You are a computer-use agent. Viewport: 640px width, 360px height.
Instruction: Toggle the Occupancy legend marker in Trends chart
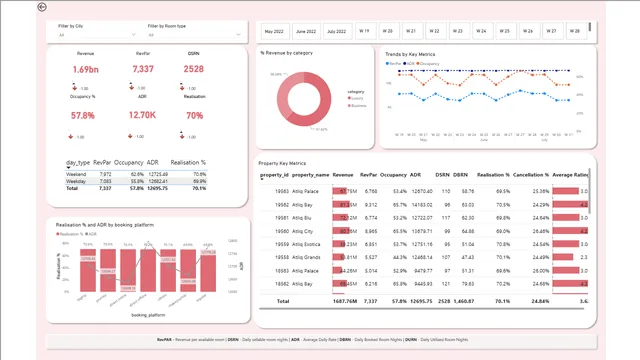point(418,64)
